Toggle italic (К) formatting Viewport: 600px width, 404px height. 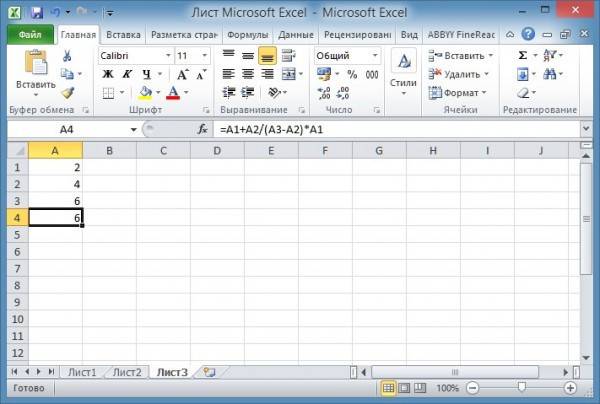click(126, 74)
